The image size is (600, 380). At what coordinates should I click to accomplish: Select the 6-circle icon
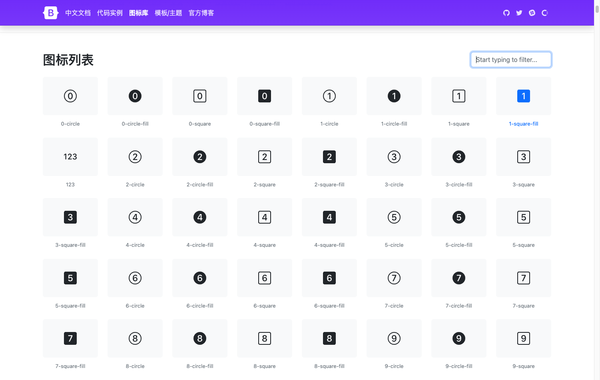click(135, 278)
